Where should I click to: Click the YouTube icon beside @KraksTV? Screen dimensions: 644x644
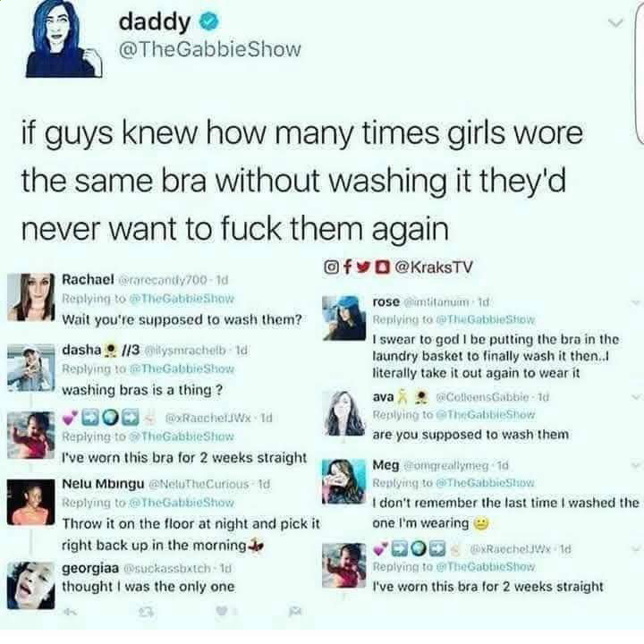(x=383, y=267)
